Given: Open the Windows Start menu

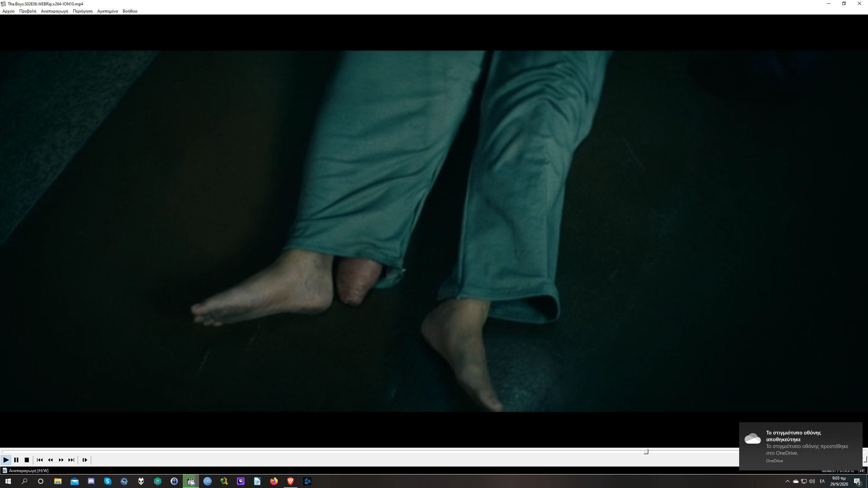Looking at the screenshot, I should (x=8, y=481).
